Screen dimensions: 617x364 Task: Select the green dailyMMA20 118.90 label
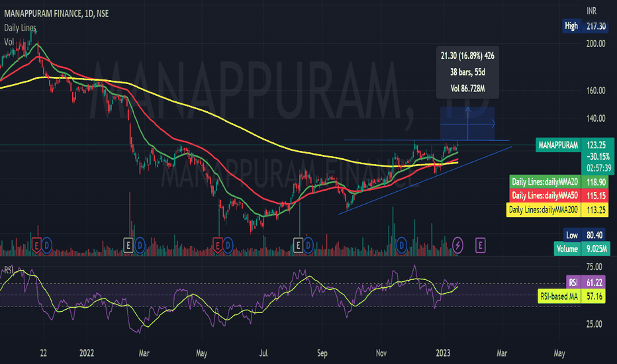click(559, 182)
